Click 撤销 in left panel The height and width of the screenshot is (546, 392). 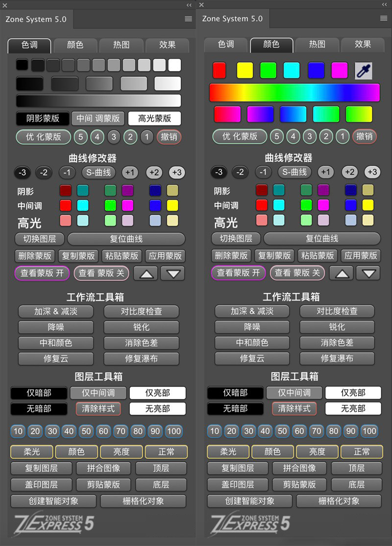[x=169, y=137]
